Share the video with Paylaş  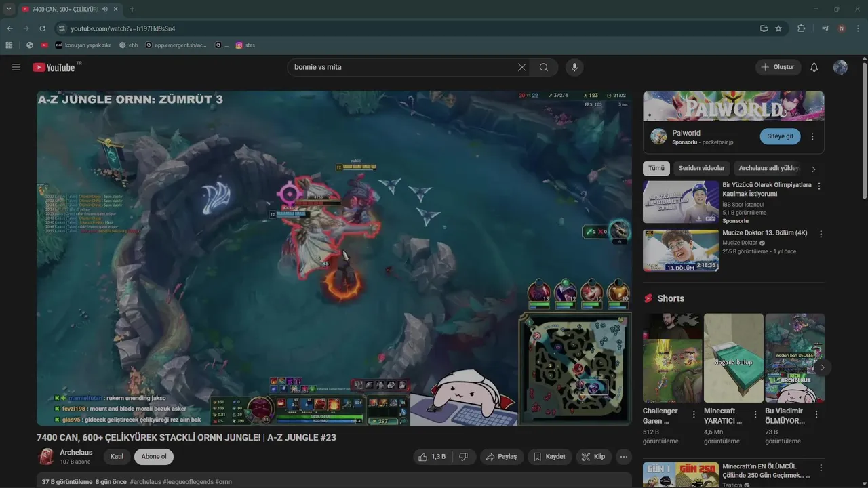tap(501, 457)
